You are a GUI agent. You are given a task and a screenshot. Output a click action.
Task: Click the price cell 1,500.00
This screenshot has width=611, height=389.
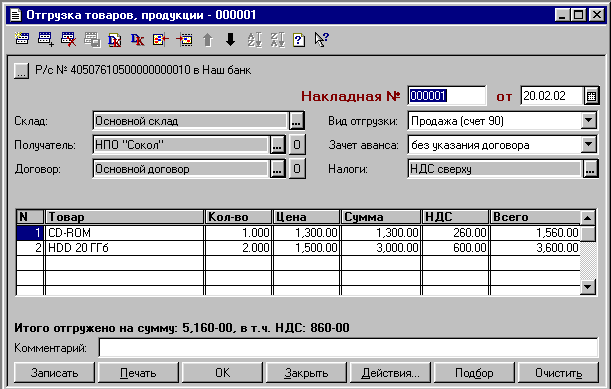click(x=306, y=248)
